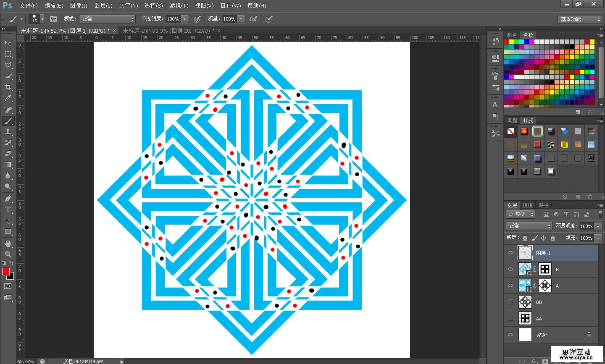Select the Rectangular Marquee tool
Viewport: 605px width, 364px height.
click(x=8, y=54)
